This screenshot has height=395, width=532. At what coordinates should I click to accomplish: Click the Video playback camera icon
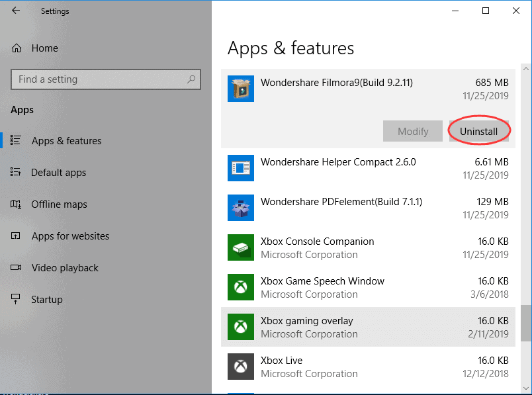click(x=16, y=267)
